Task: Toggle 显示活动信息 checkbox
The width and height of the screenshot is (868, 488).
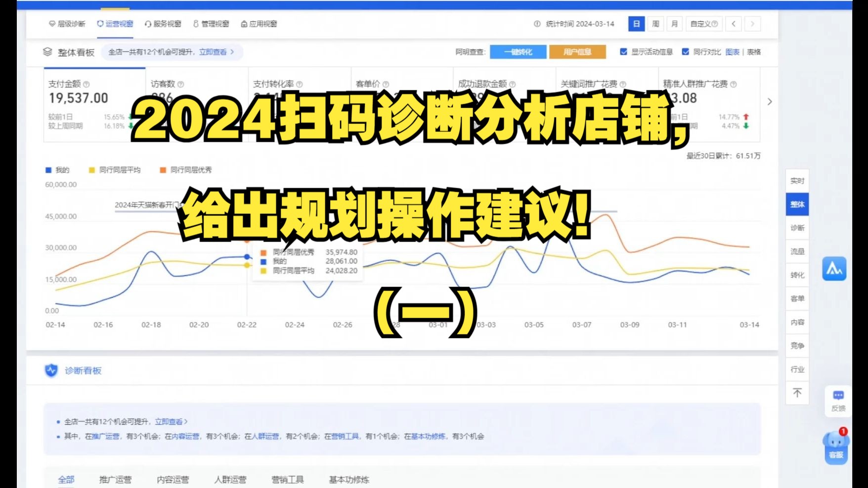Action: click(x=623, y=52)
